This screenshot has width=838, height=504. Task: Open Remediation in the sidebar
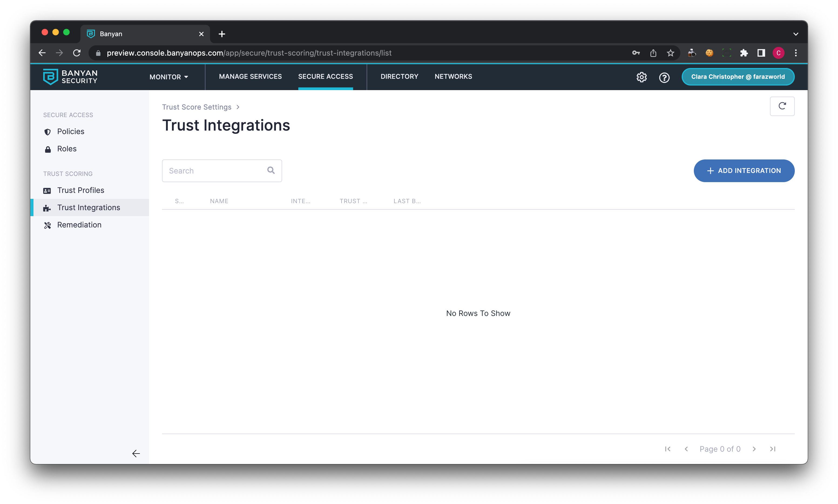click(90, 225)
